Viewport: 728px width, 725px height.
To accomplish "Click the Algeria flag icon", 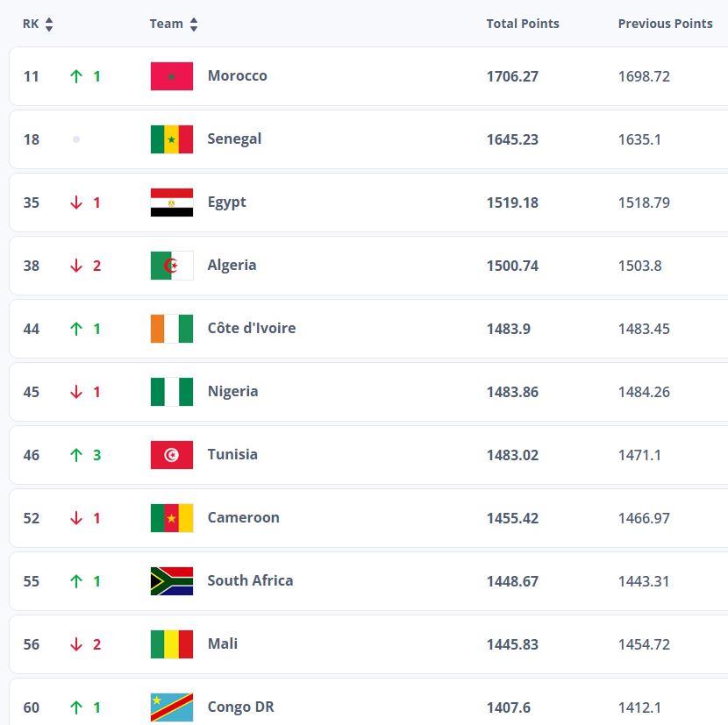I will pyautogui.click(x=172, y=266).
